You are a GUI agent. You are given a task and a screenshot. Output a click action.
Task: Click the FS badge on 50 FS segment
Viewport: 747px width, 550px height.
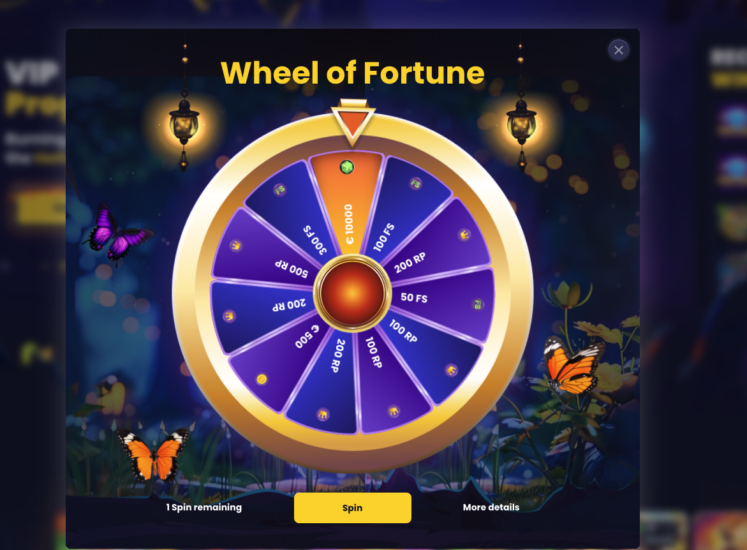[477, 304]
